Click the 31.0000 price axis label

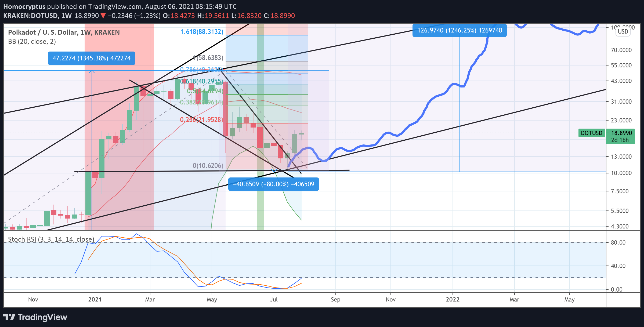pos(621,101)
